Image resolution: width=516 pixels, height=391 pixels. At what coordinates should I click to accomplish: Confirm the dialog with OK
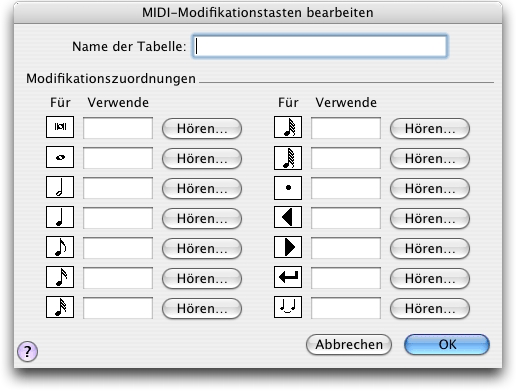(447, 344)
